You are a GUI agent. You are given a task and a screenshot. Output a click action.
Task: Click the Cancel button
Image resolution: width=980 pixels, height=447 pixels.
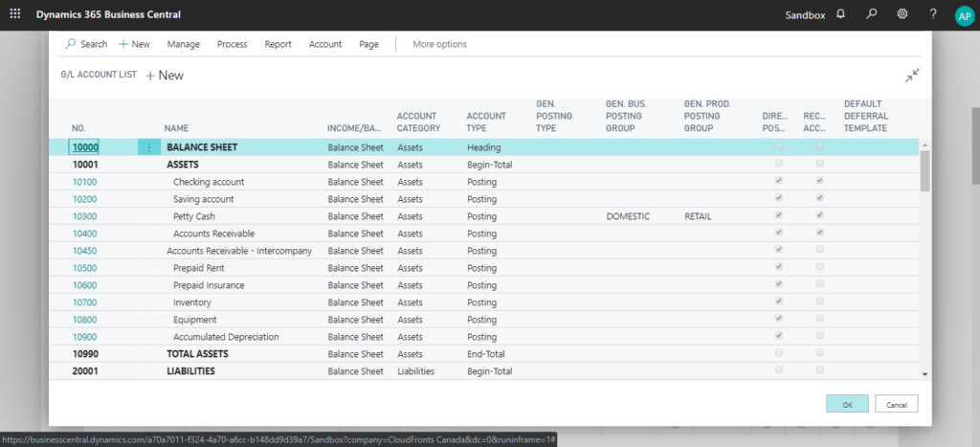[896, 405]
